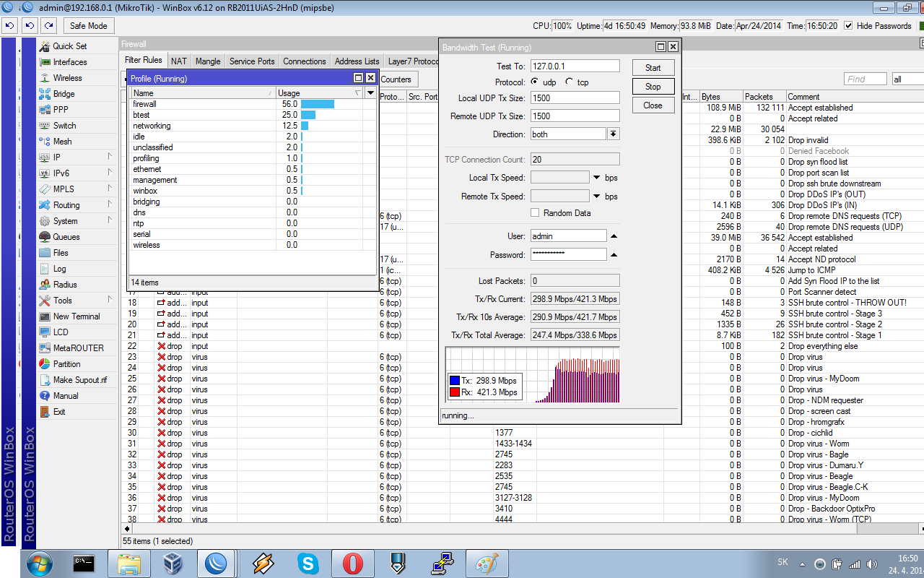Switch to the Address Lists tab
The image size is (924, 578).
pyautogui.click(x=357, y=61)
